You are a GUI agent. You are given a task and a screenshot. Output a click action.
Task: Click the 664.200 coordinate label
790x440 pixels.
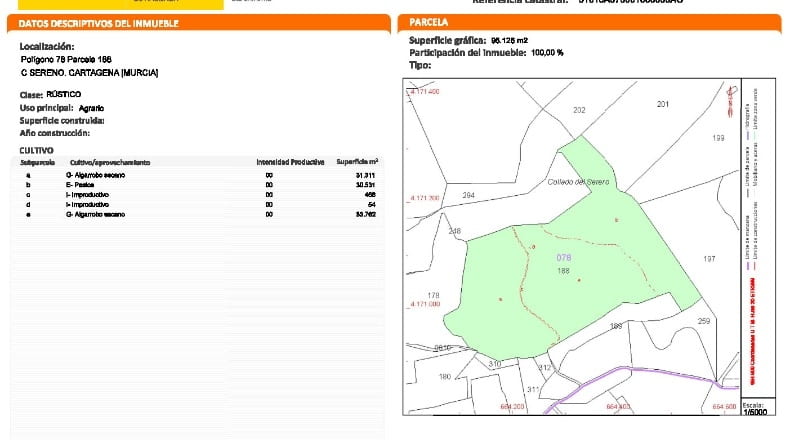512,406
